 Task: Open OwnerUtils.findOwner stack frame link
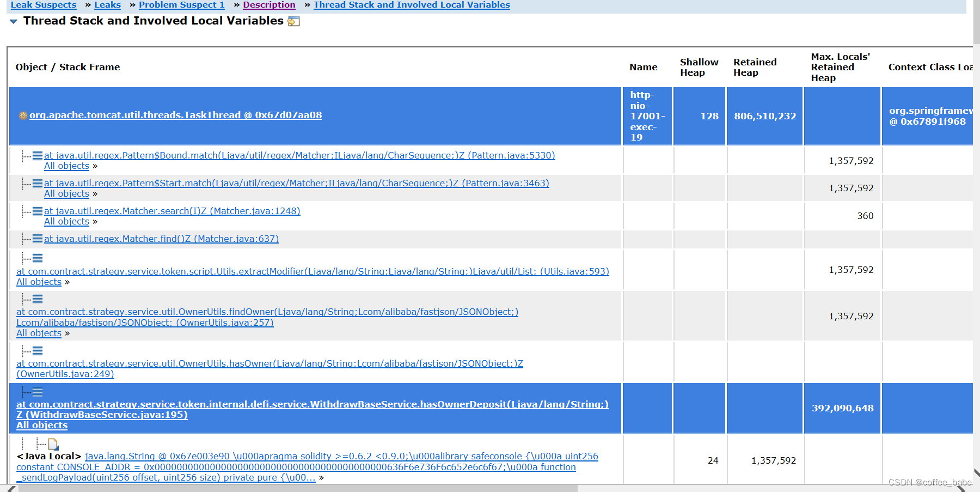pyautogui.click(x=267, y=317)
